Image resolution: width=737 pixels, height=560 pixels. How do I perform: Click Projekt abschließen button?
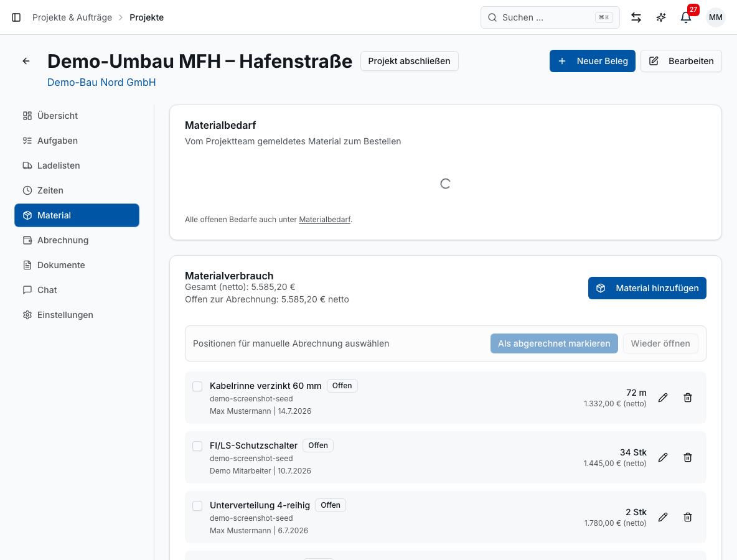pyautogui.click(x=409, y=61)
